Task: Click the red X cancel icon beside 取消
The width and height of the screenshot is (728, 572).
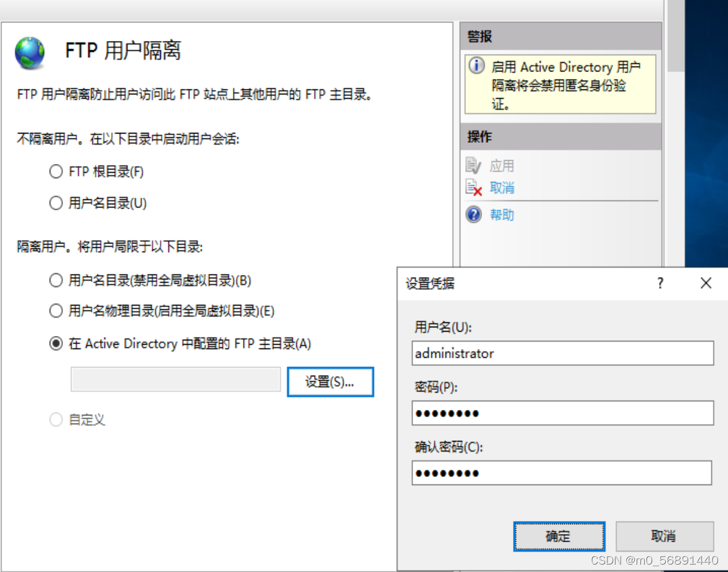Action: (475, 187)
